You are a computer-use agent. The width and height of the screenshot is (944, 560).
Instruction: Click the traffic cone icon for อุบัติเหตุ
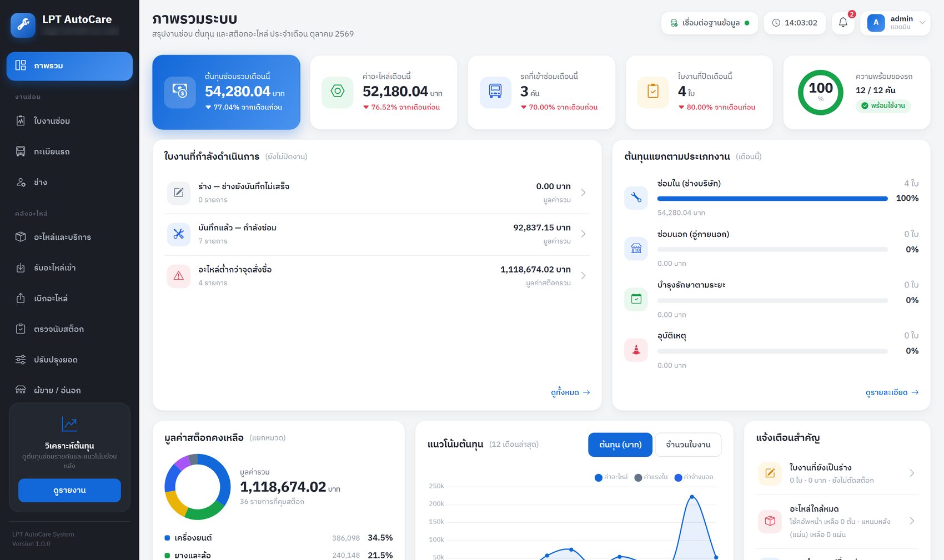pos(636,350)
